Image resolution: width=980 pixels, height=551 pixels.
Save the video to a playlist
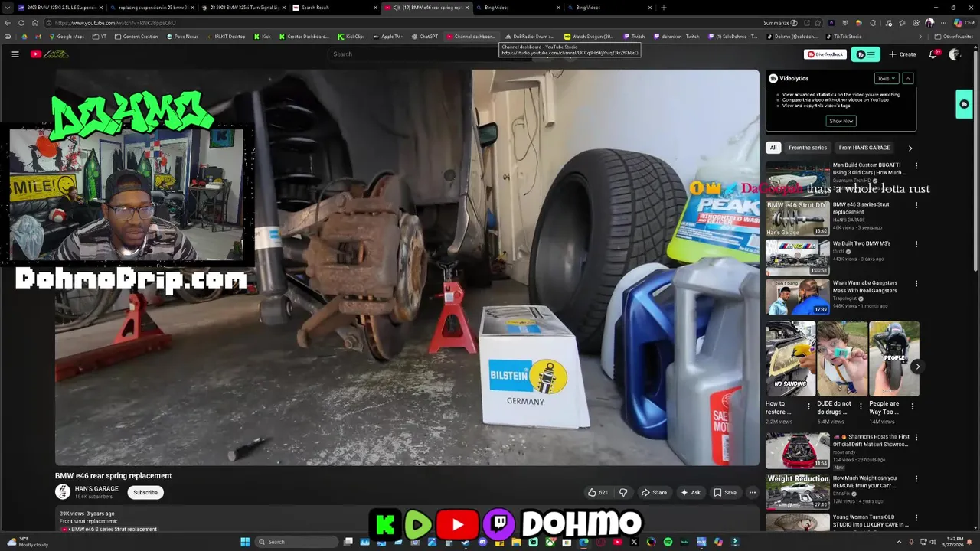tap(725, 493)
